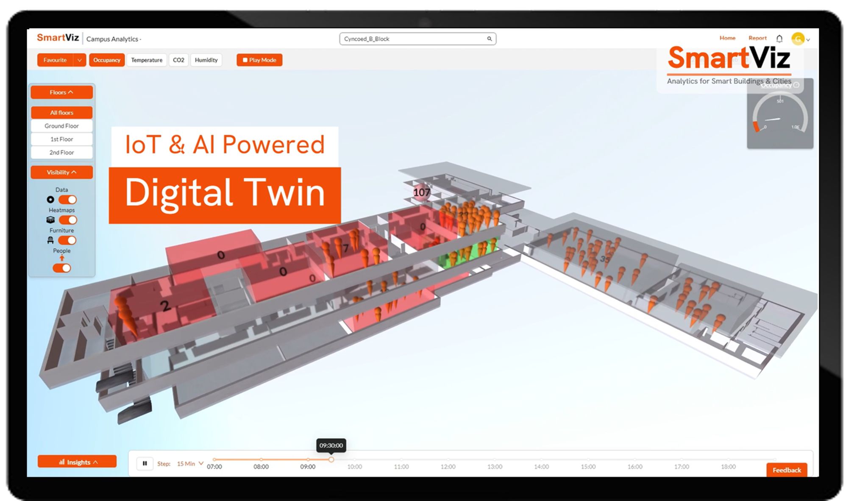Switch to the Temperature tab

pos(147,60)
